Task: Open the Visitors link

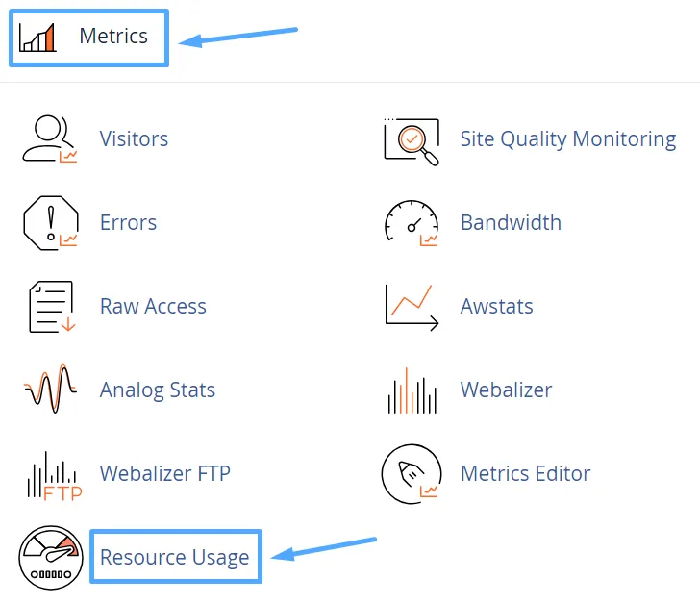Action: (134, 139)
